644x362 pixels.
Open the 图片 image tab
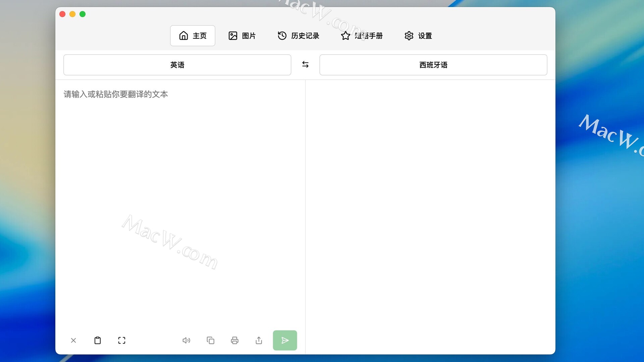[242, 36]
